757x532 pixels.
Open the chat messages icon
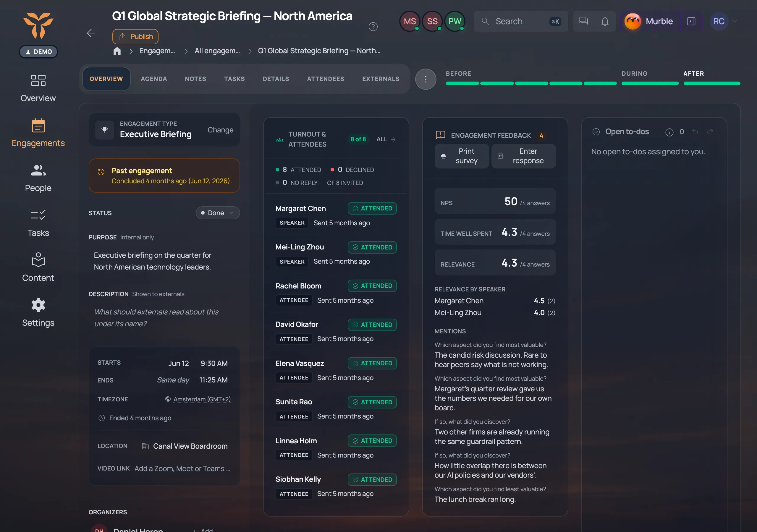pyautogui.click(x=584, y=21)
